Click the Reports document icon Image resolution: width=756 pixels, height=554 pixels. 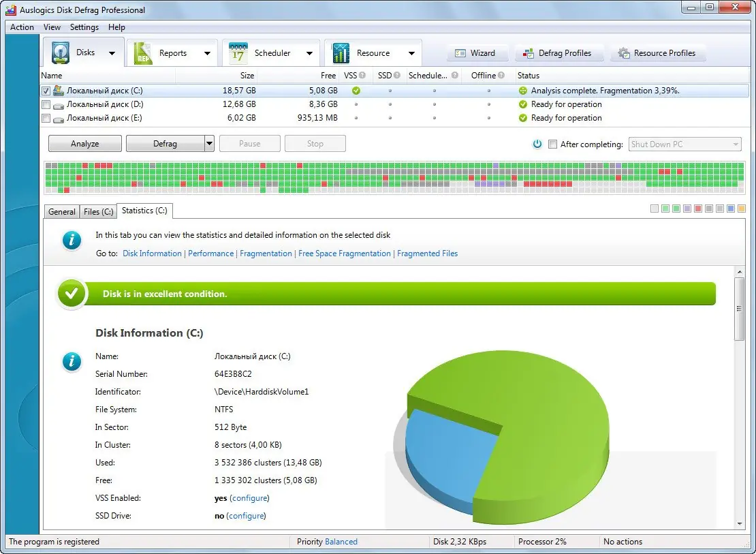[x=143, y=53]
